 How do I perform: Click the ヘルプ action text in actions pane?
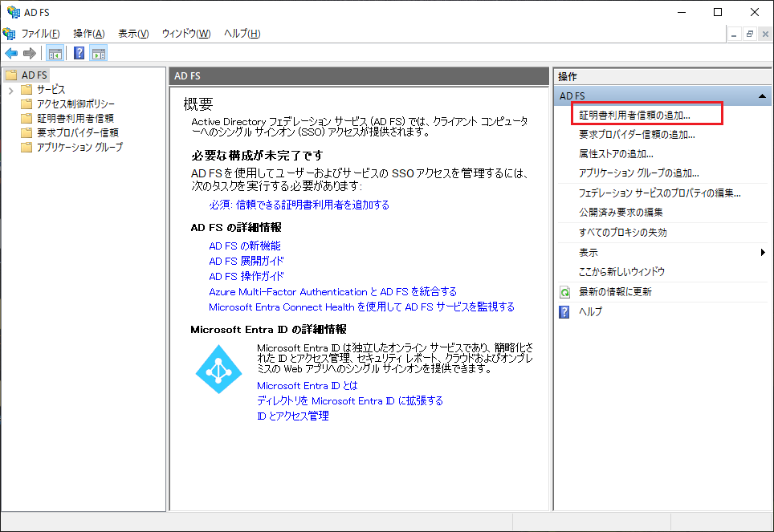590,312
